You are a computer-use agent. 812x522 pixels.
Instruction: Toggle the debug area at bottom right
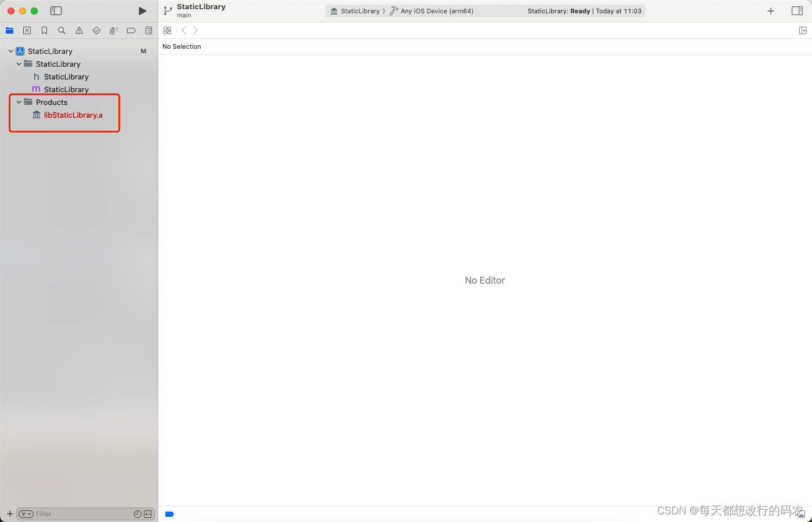coord(800,514)
